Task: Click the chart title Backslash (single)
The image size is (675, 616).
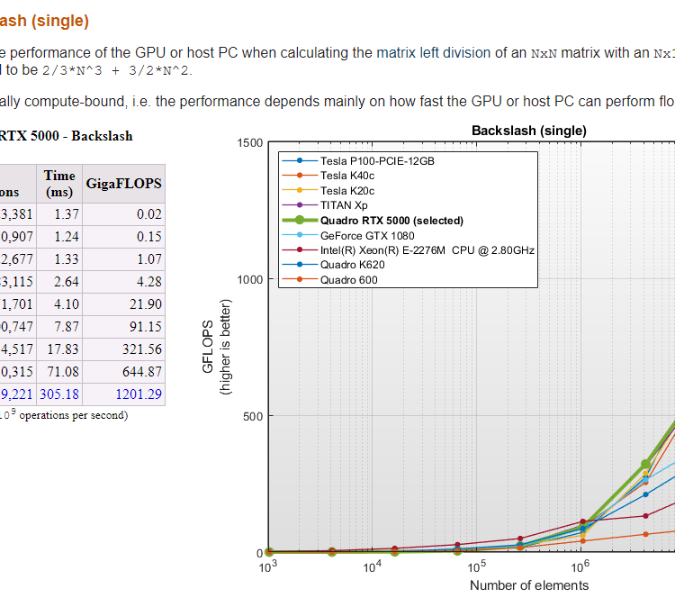Action: pyautogui.click(x=528, y=131)
